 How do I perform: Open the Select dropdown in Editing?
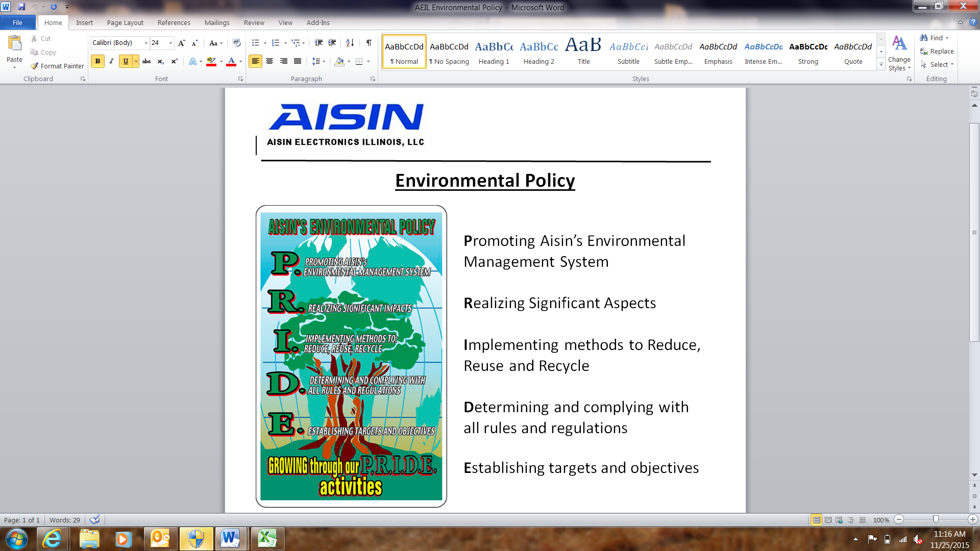(937, 64)
